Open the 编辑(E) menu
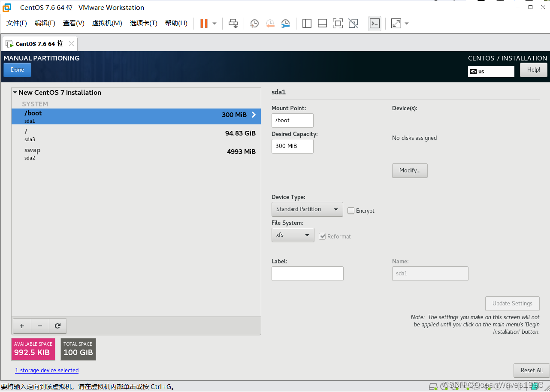The height and width of the screenshot is (392, 550). pyautogui.click(x=45, y=23)
